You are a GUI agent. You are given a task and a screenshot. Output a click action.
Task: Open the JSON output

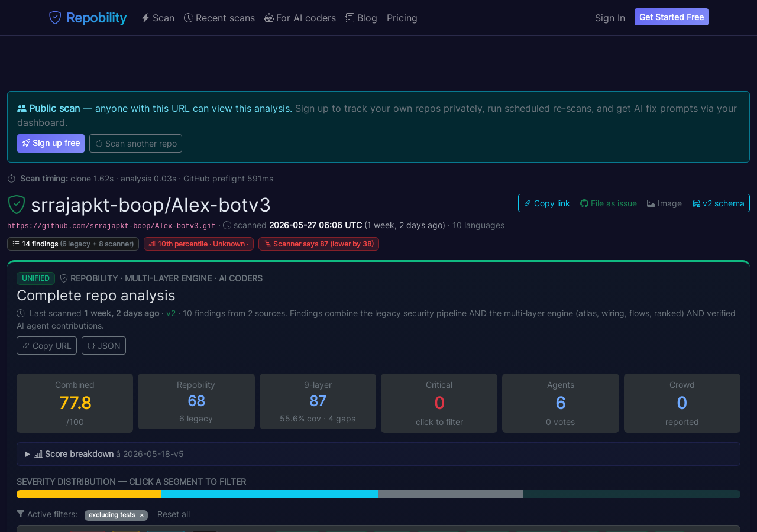pyautogui.click(x=103, y=345)
